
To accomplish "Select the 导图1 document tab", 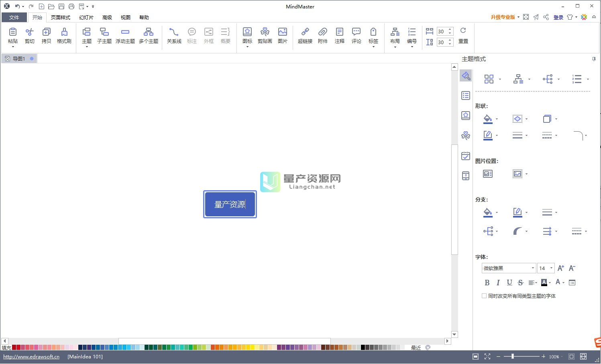I will (19, 59).
